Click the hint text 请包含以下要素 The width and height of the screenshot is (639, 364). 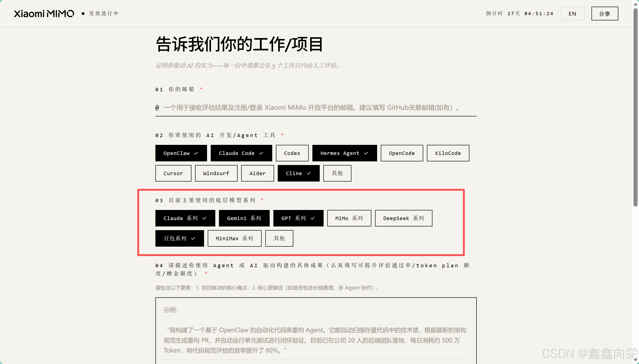(267, 288)
